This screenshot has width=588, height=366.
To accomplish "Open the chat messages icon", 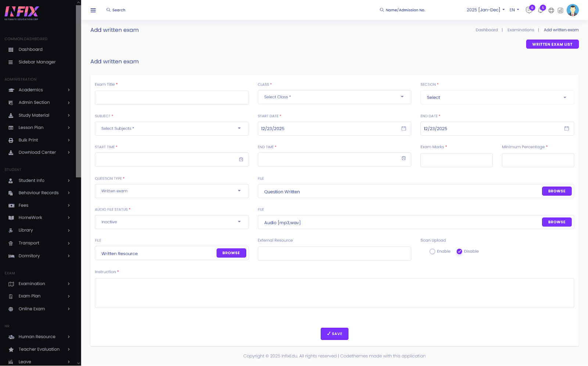I will click(529, 10).
